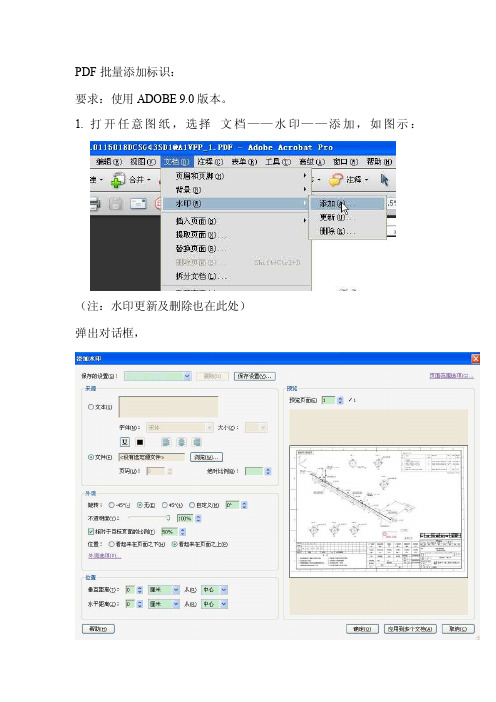Choose 背景 (Background) menu entry
496x702 pixels.
point(235,190)
